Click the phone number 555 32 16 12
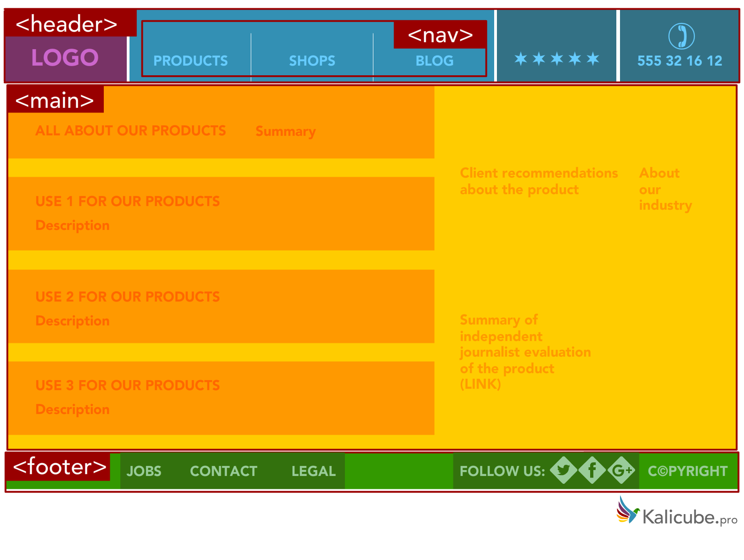This screenshot has height=560, width=744. [680, 61]
